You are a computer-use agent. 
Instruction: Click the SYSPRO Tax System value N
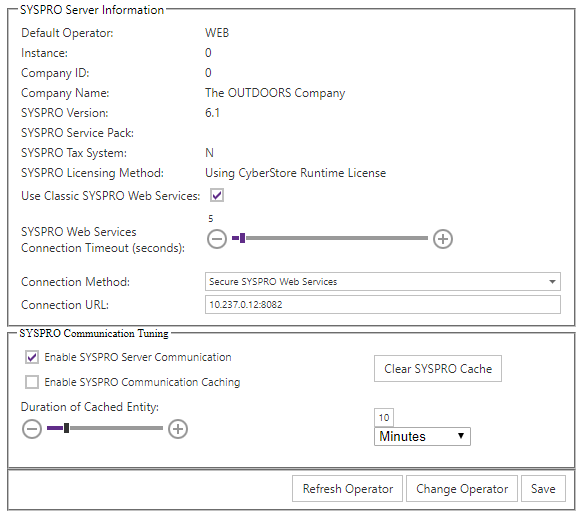(209, 153)
